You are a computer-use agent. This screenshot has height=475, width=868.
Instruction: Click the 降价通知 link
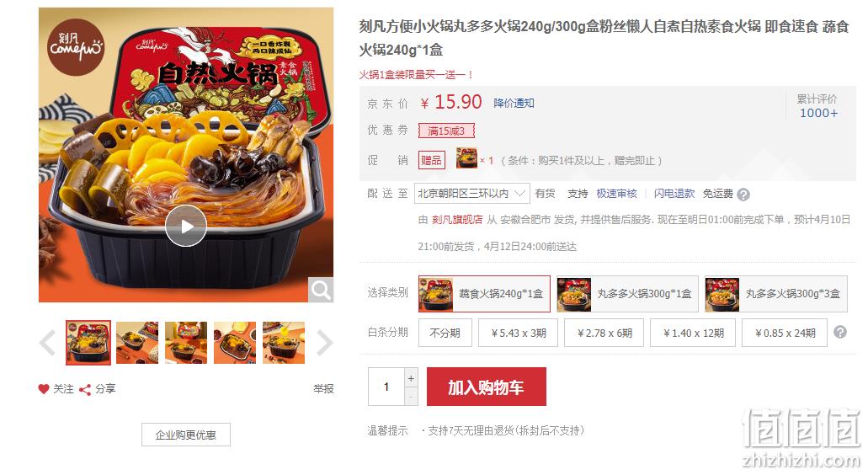tap(514, 103)
